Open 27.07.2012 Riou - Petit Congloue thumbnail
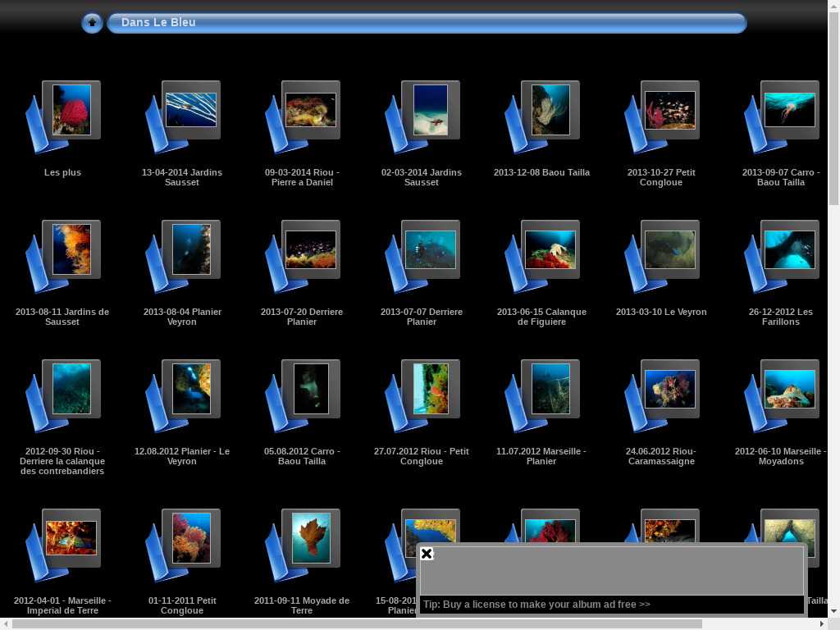 pyautogui.click(x=431, y=389)
